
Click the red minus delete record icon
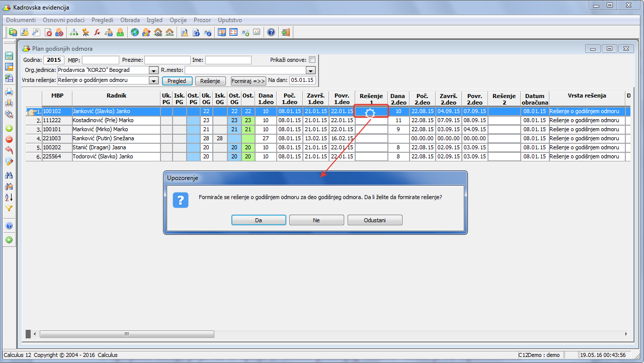pos(9,139)
